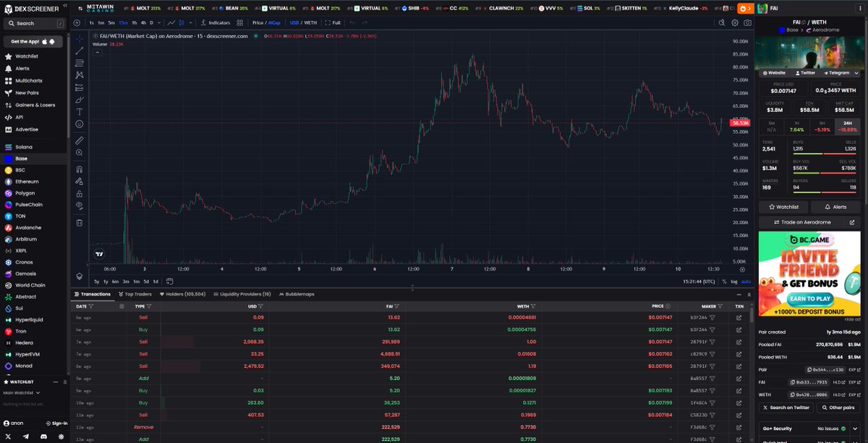Toggle chart between Price and MCap
Viewport: 868px width, 443px height.
coord(265,22)
